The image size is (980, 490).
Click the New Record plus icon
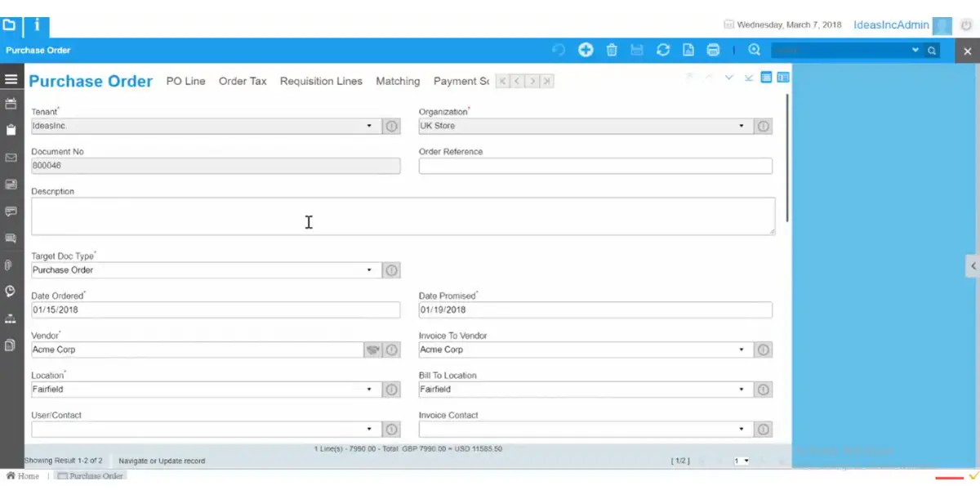pyautogui.click(x=586, y=50)
